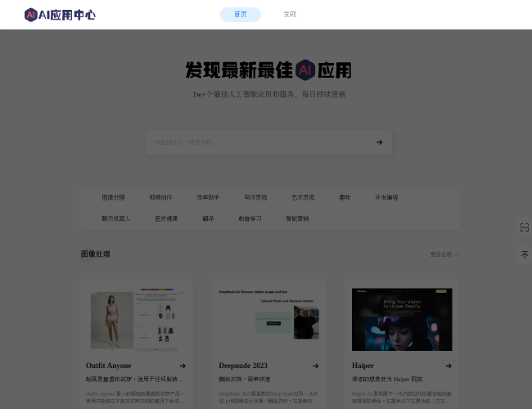Switch to the 发现 tab
Screen dimensions: 532x409
tap(290, 15)
